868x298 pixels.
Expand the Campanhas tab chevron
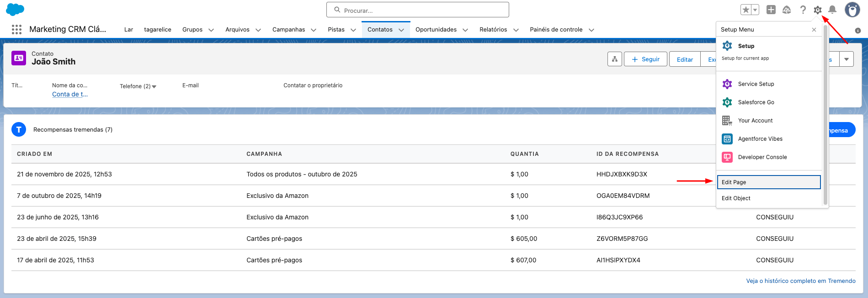pyautogui.click(x=314, y=30)
